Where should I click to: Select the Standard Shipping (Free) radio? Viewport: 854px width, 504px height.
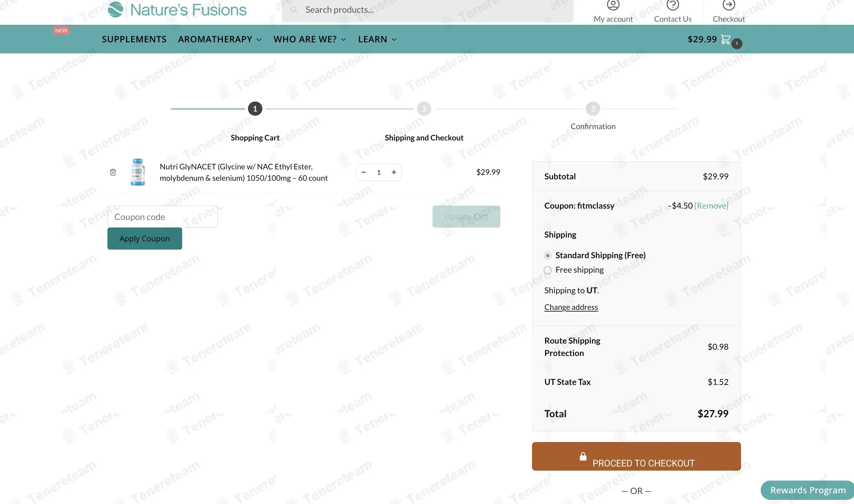(x=548, y=255)
